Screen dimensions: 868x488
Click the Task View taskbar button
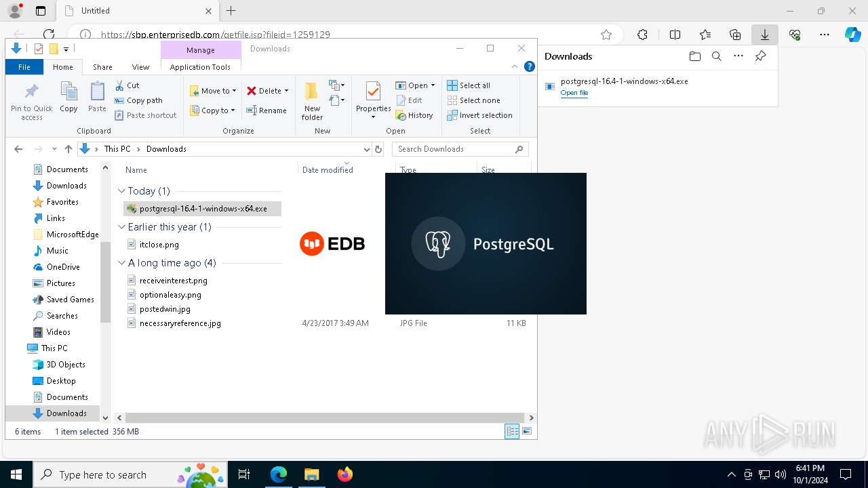pyautogui.click(x=244, y=474)
